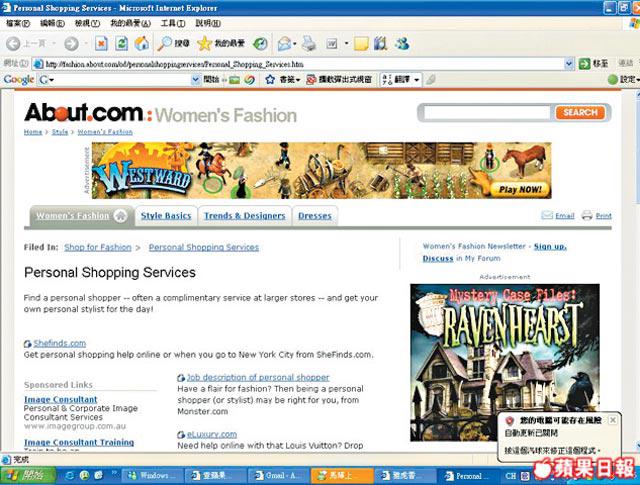This screenshot has width=640, height=485.
Task: Click the Print printer icon in toolbar
Action: [x=309, y=43]
